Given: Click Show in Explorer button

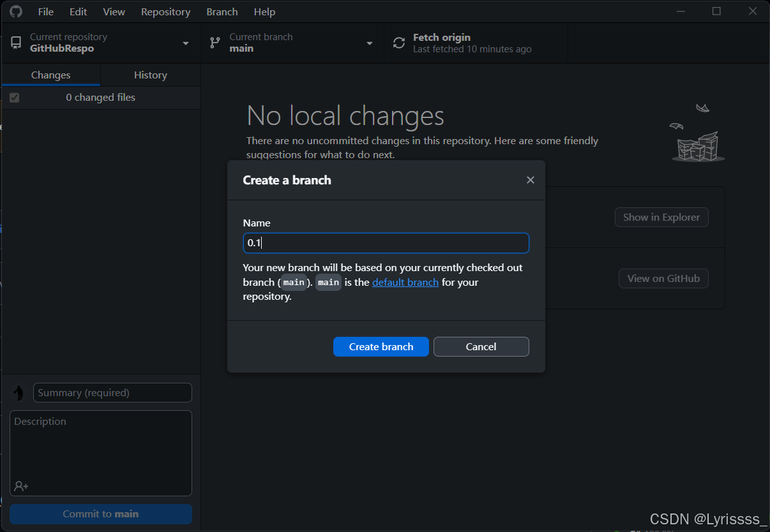Looking at the screenshot, I should 661,217.
